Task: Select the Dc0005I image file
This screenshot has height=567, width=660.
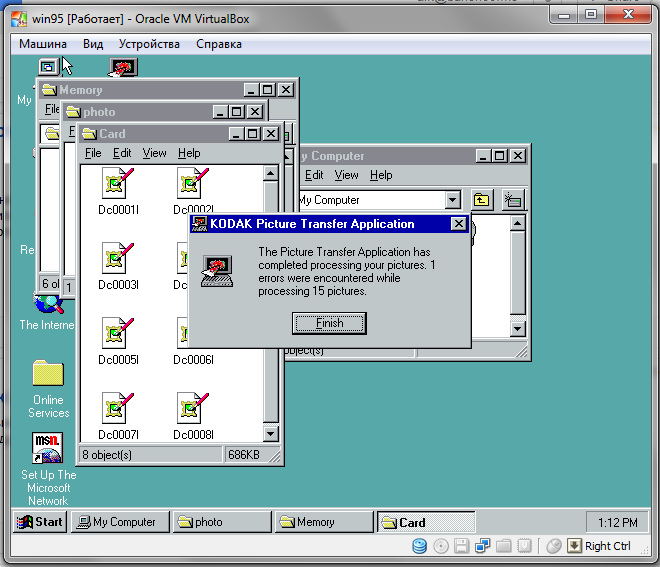Action: [x=118, y=341]
